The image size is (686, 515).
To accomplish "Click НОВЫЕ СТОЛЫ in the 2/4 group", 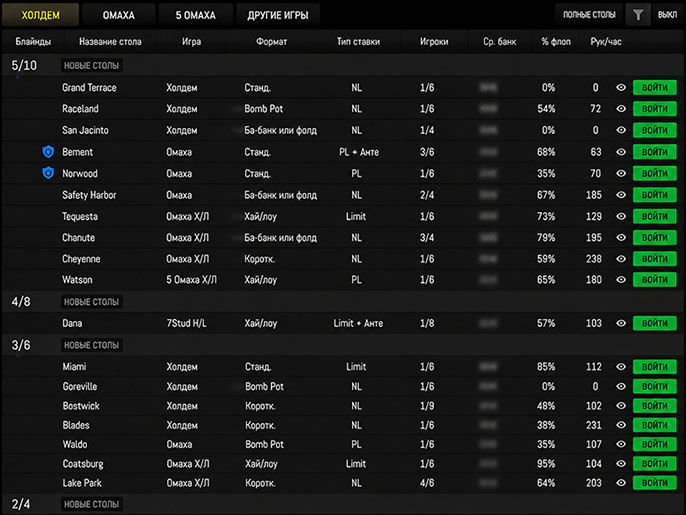I will [x=91, y=504].
